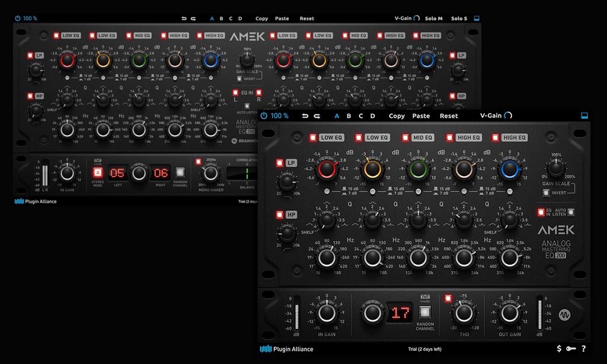Select preset slot D in front window
The image size is (607, 364).
click(372, 116)
